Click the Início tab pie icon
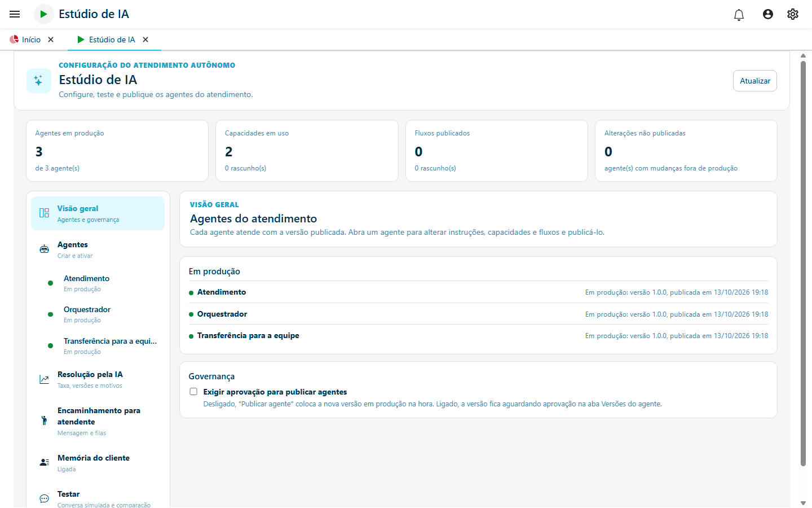 coord(14,40)
